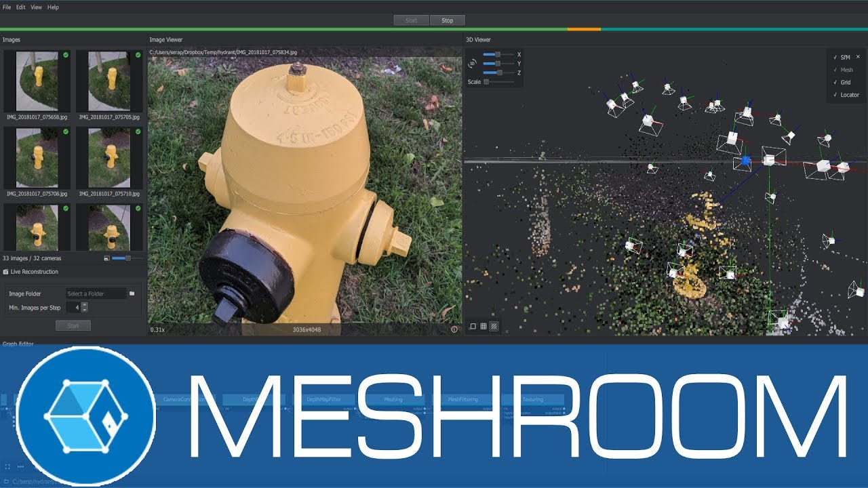Click the image file path text
Viewport: 868px width, 488px height.
click(x=223, y=52)
